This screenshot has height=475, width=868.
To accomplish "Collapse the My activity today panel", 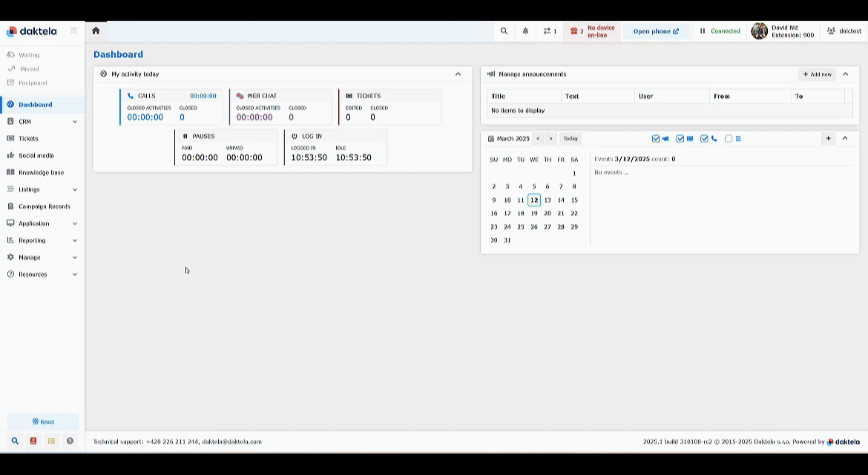I will coord(458,74).
